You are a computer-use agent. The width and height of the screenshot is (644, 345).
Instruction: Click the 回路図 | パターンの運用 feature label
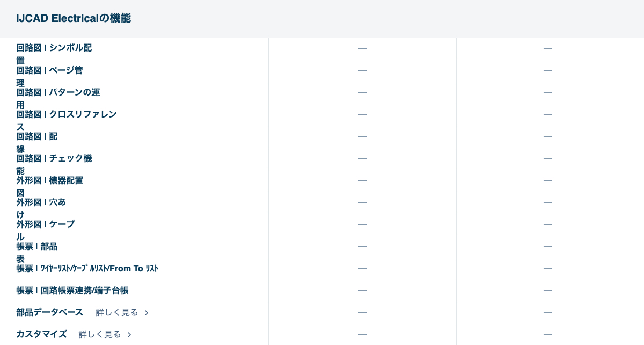tap(58, 92)
